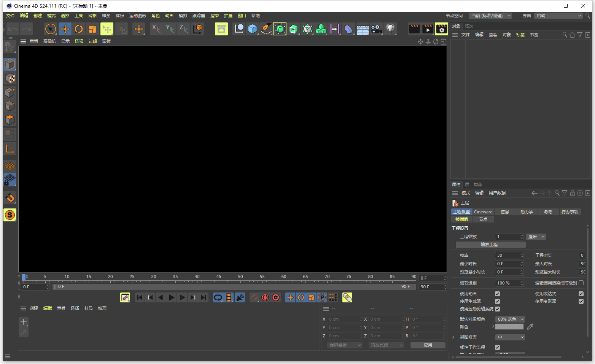This screenshot has height=364, width=595.
Task: Switch to Model mode
Action: 10,64
